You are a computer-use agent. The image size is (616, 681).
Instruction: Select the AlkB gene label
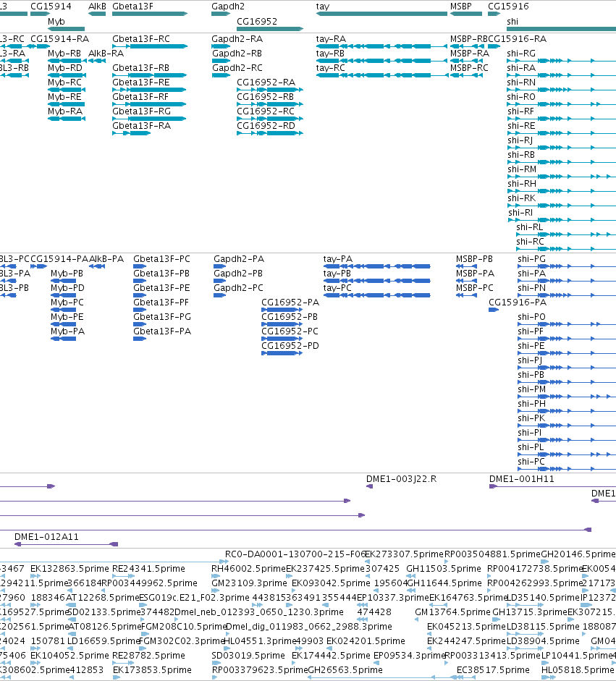[97, 7]
